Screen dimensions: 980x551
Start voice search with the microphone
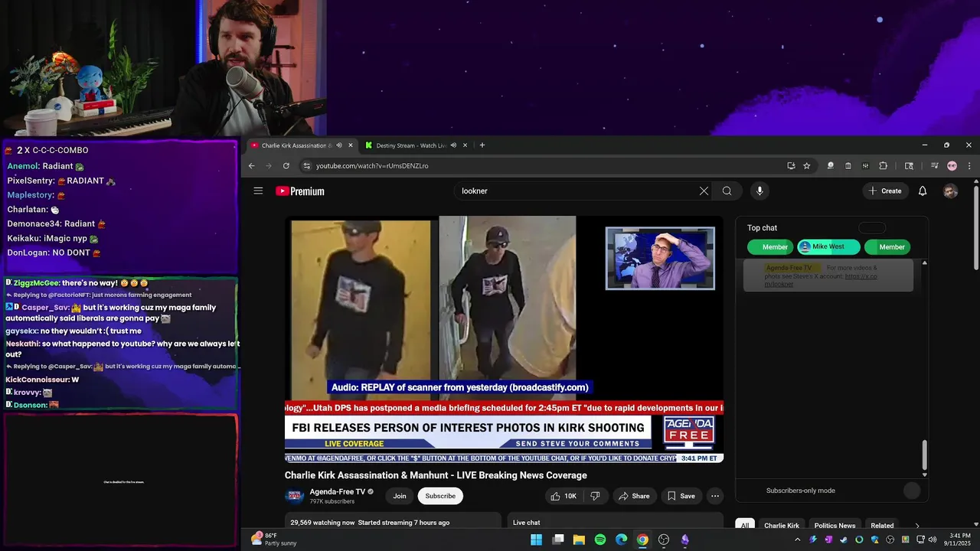coord(759,191)
